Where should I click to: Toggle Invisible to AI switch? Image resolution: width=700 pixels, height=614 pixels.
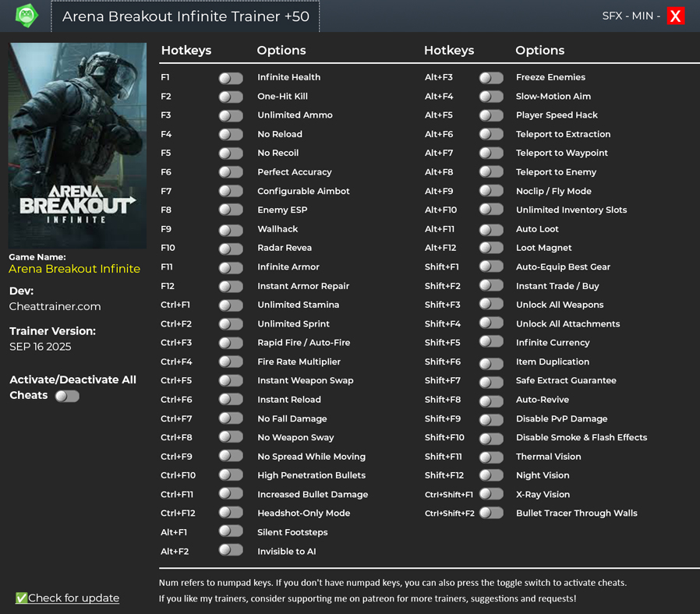pos(231,550)
